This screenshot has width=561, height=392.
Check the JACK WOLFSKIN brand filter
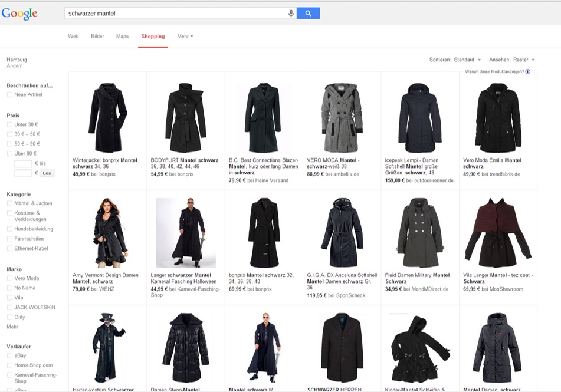pyautogui.click(x=9, y=307)
